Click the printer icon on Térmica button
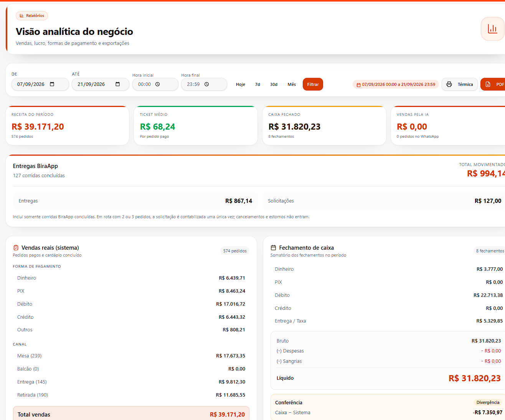 pyautogui.click(x=449, y=84)
